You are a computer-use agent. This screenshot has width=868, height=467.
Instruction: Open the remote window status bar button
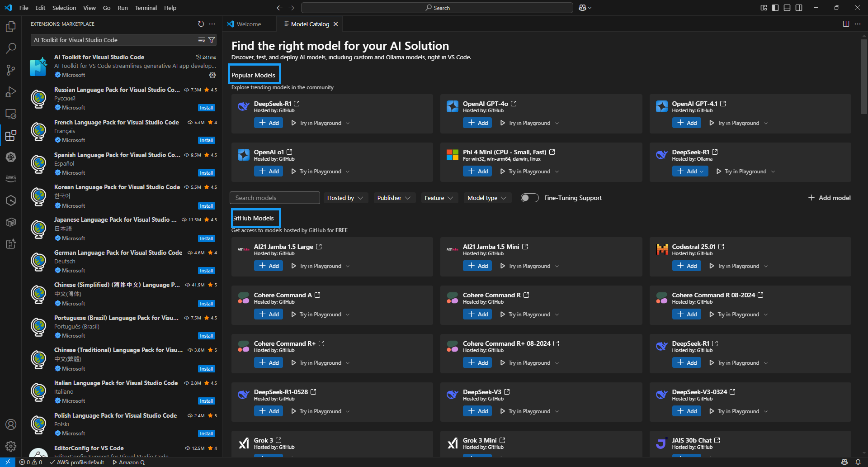click(8, 462)
